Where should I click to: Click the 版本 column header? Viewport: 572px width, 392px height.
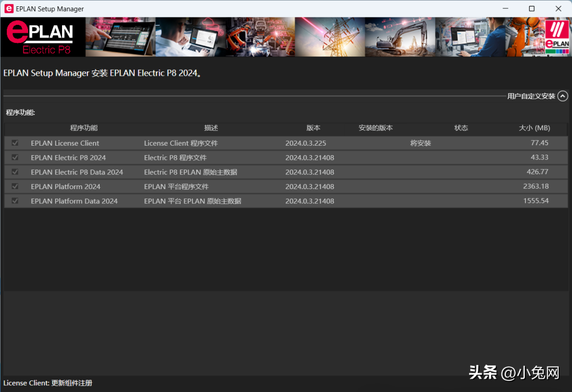pos(313,128)
